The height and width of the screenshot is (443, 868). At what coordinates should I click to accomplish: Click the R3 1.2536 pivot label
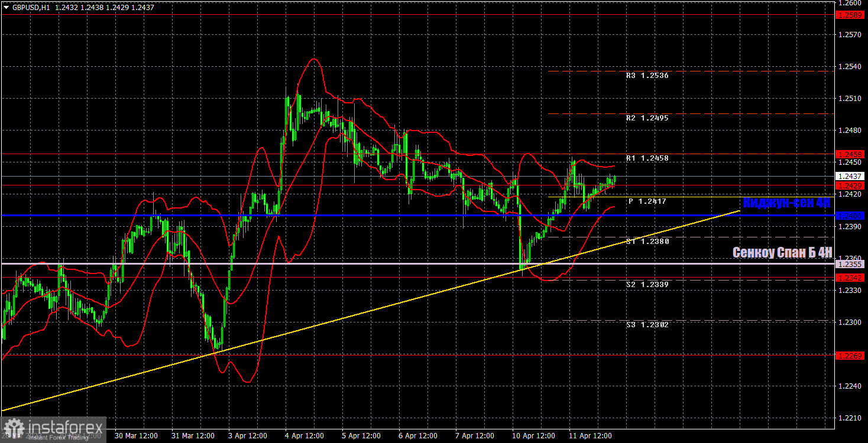[647, 76]
